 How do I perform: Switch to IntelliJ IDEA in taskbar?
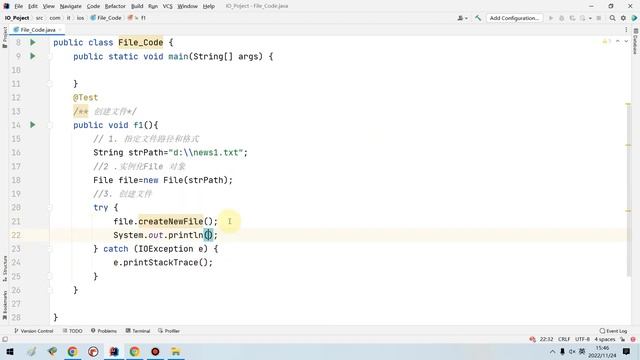[114, 351]
